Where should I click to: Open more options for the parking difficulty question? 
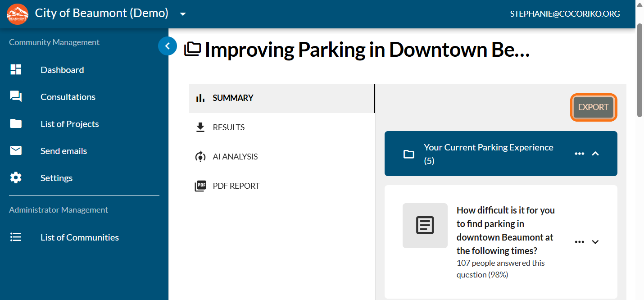point(580,242)
